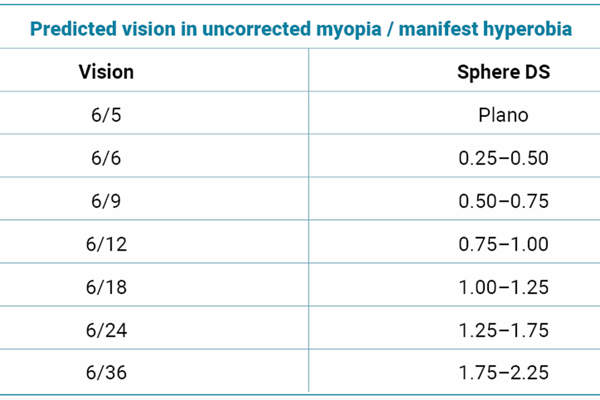
Task: Click the 0.50–0.75 sphere value
Action: tap(503, 201)
